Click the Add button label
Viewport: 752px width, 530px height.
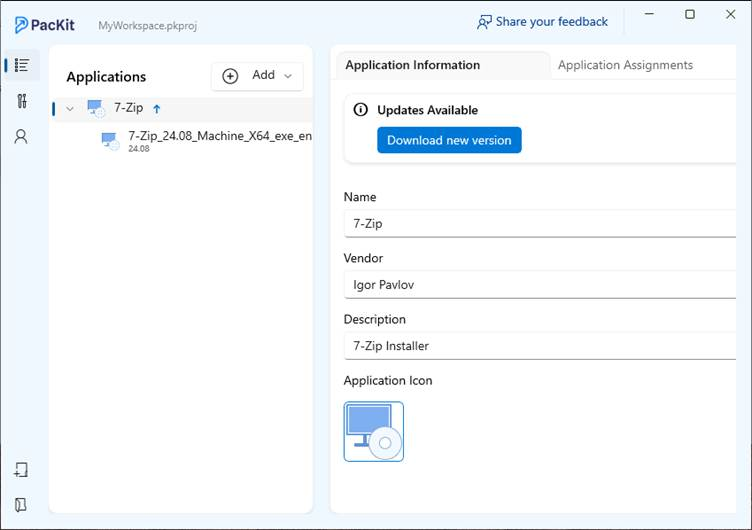pyautogui.click(x=263, y=75)
